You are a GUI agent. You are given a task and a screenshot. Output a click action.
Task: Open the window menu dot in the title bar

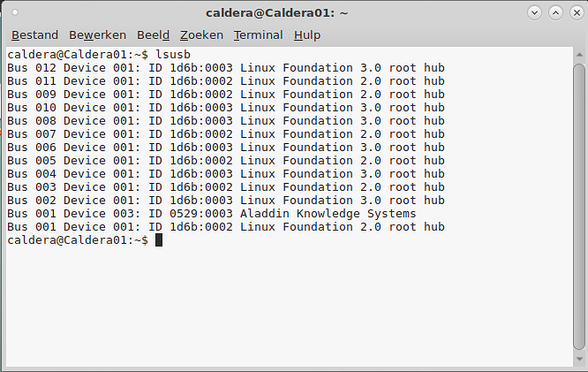point(16,13)
